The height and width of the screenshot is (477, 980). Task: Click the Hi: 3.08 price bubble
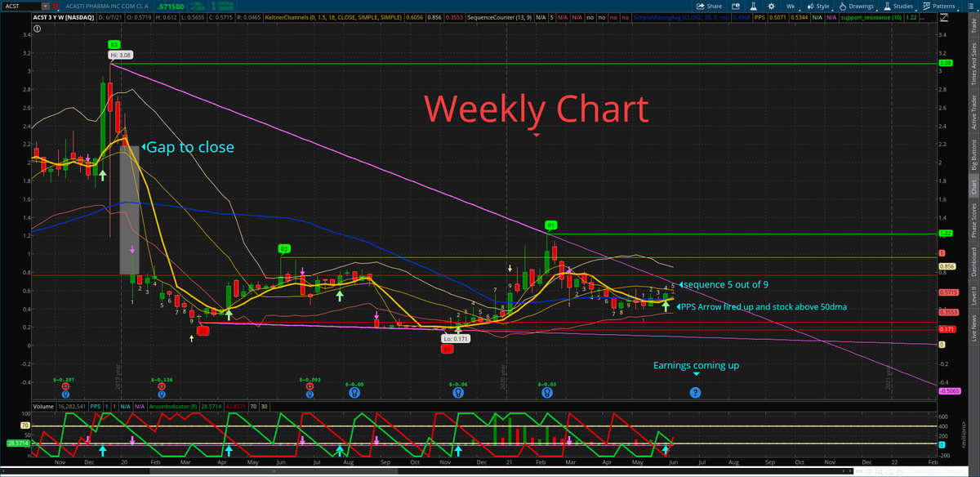pyautogui.click(x=120, y=56)
